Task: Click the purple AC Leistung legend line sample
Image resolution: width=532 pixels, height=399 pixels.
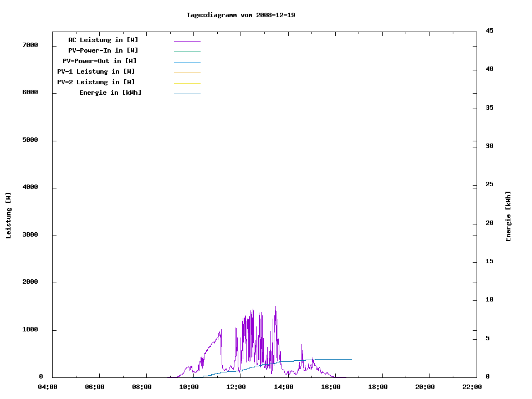Action: pyautogui.click(x=187, y=41)
